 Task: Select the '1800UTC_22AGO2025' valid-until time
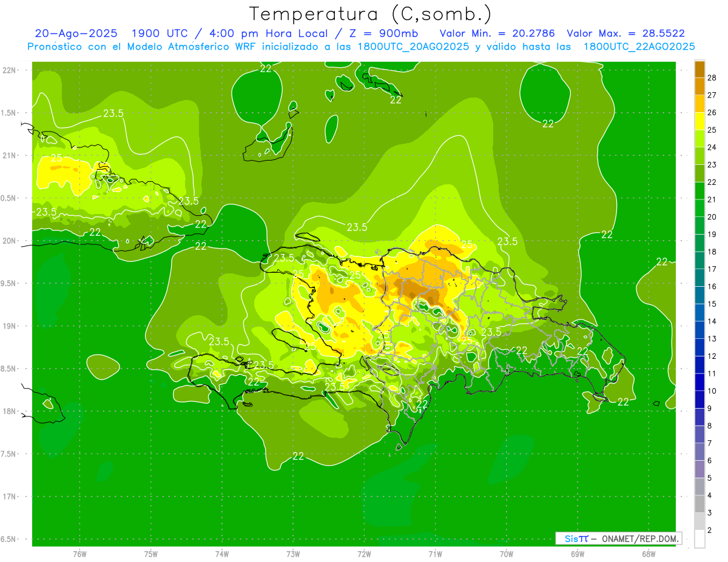(x=639, y=47)
